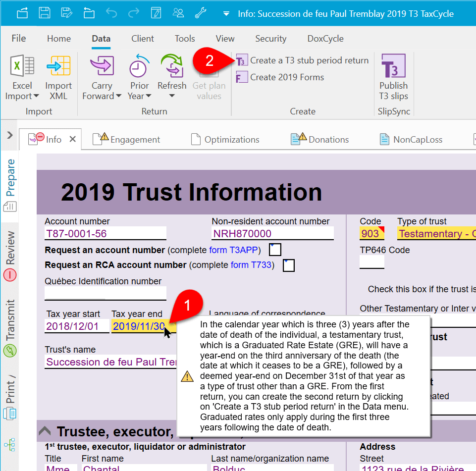Expand the Prior Year dropdown arrow
The image size is (476, 471).
coord(148,96)
